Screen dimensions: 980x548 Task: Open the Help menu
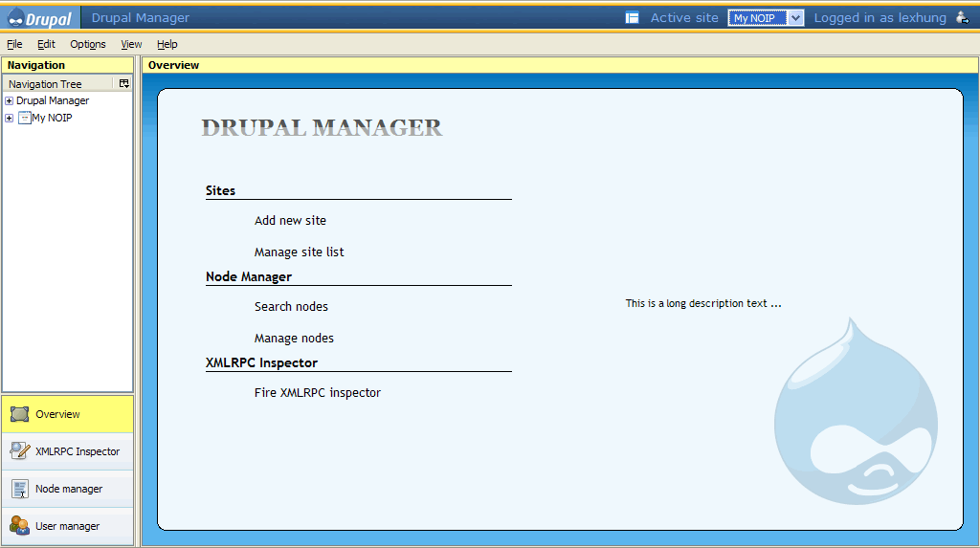coord(167,45)
